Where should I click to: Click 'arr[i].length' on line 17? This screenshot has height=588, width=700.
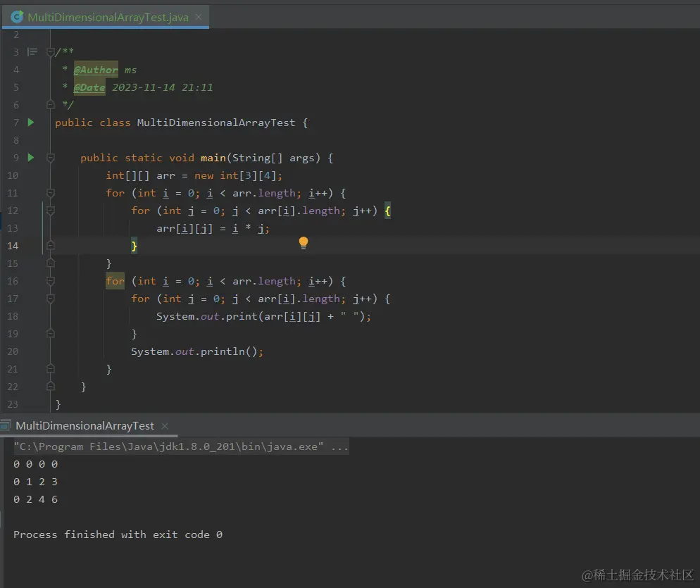coord(299,299)
